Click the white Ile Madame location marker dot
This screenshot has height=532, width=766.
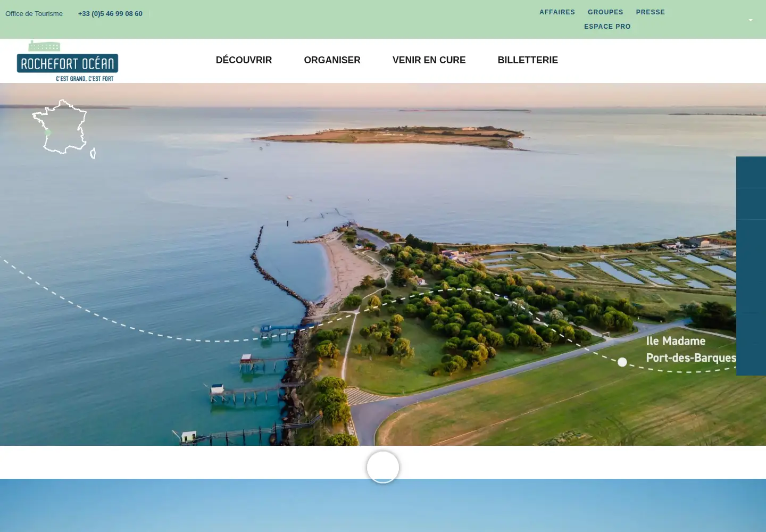click(622, 362)
